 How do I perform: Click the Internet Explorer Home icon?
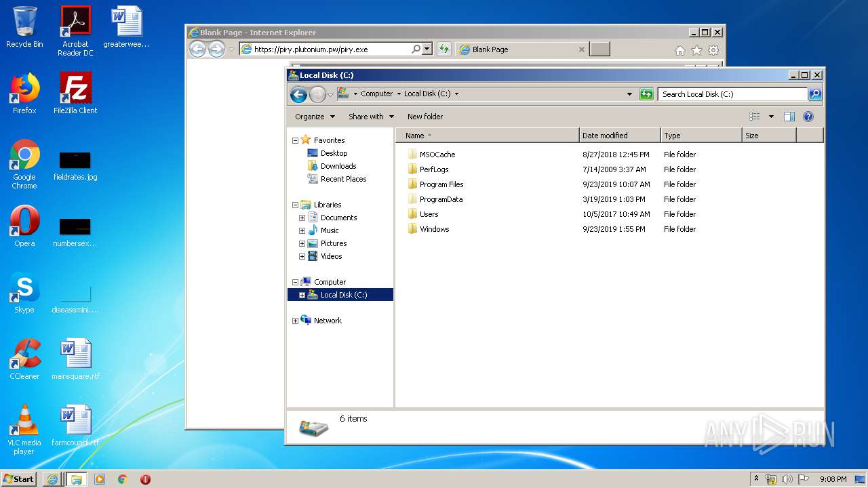coord(680,50)
